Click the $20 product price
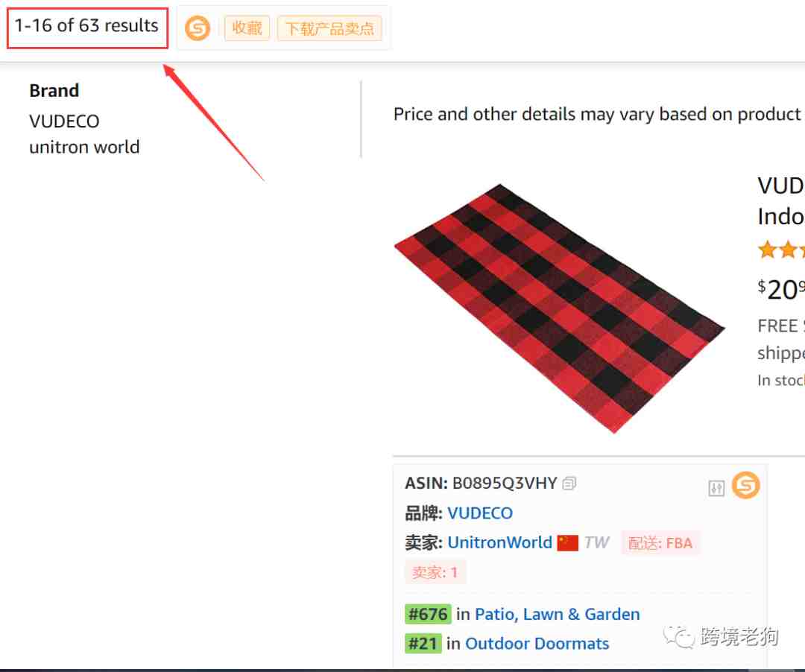The height and width of the screenshot is (672, 805). click(781, 290)
